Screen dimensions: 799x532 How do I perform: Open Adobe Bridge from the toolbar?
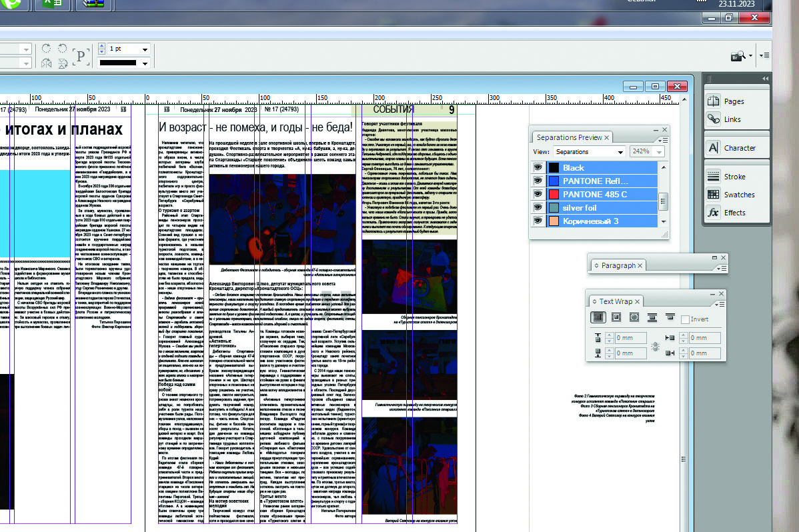click(x=737, y=55)
